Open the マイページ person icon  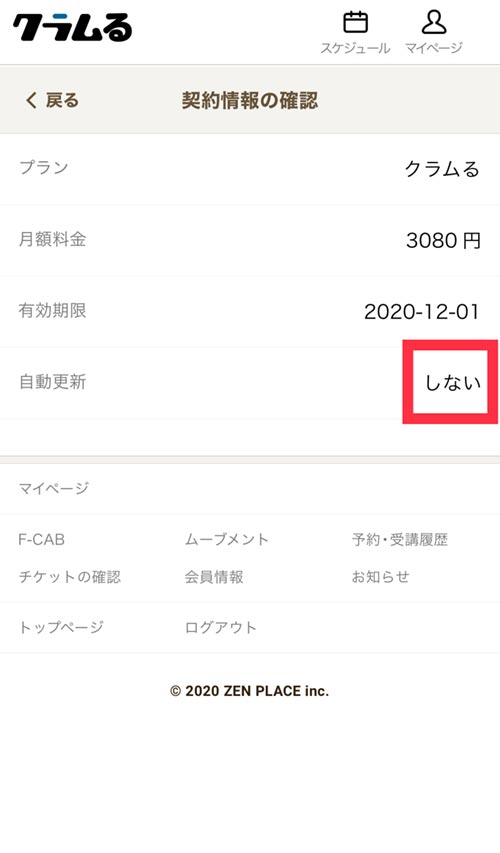click(434, 23)
